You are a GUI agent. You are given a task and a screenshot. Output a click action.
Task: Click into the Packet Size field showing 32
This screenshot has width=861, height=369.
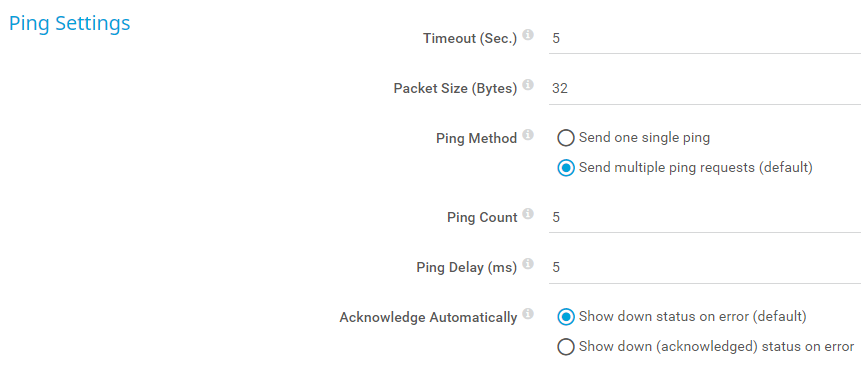[705, 89]
